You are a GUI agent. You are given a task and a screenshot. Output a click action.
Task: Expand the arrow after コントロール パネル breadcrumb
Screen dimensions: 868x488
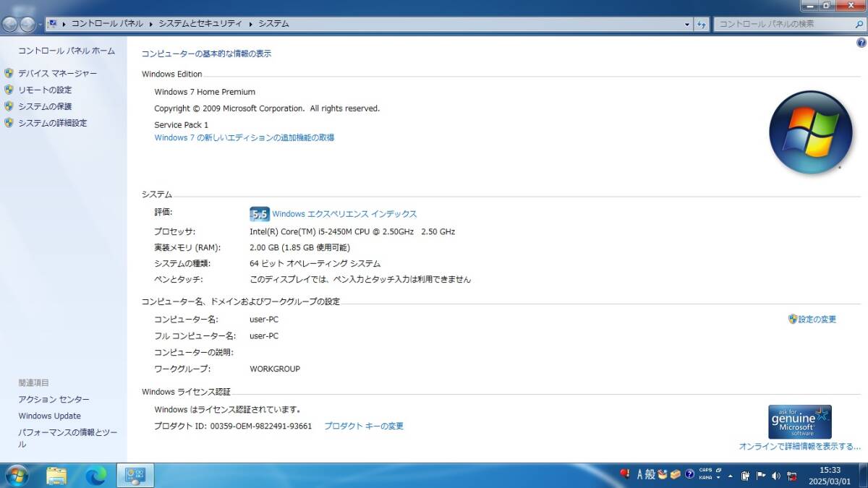point(151,24)
